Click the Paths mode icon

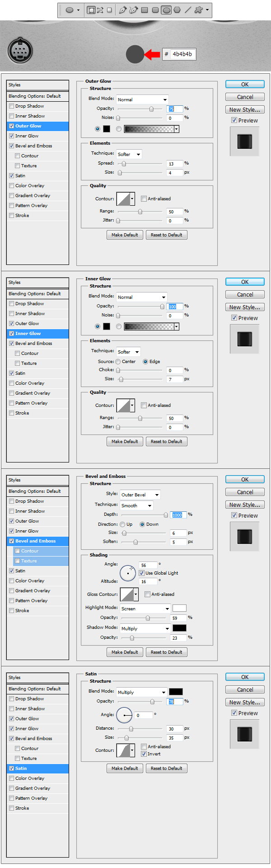click(x=100, y=10)
